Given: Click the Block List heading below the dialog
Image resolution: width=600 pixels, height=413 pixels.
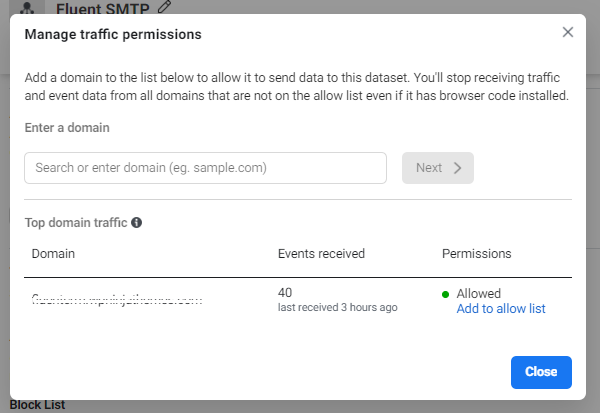Looking at the screenshot, I should coord(37,405).
